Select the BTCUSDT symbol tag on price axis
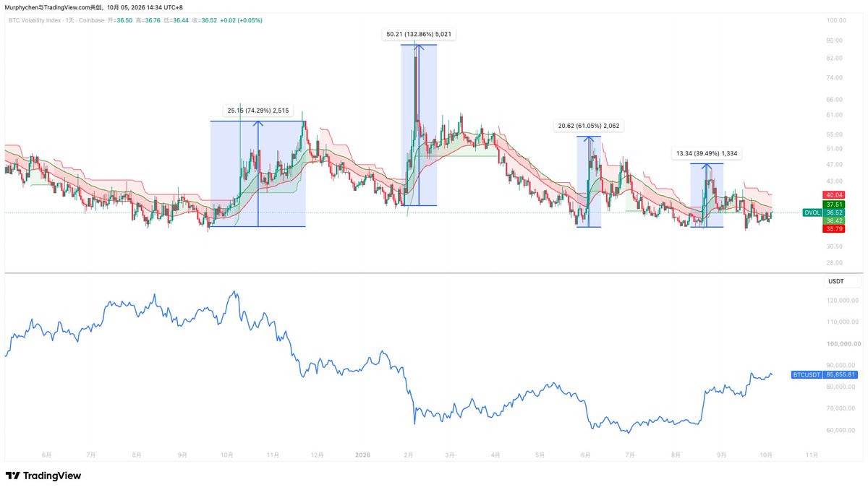This screenshot has height=490, width=868. 807,374
